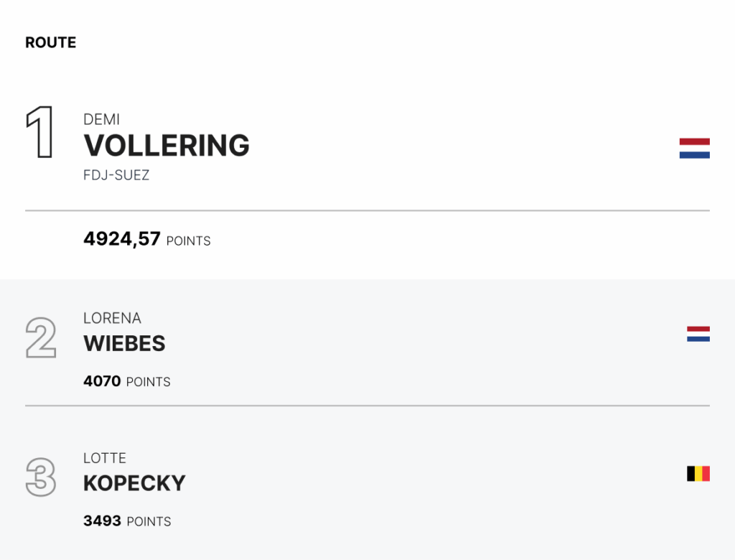Click the FDJ-SUEZ team name

click(x=116, y=175)
